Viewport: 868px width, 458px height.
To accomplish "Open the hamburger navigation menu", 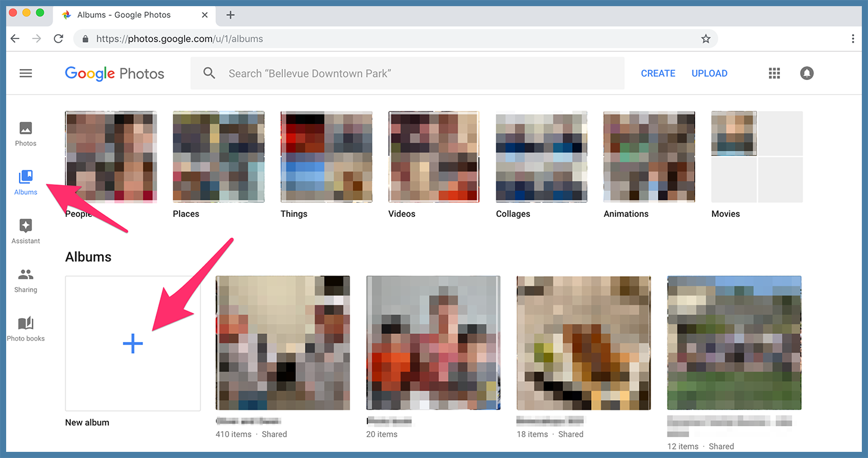I will [x=26, y=73].
